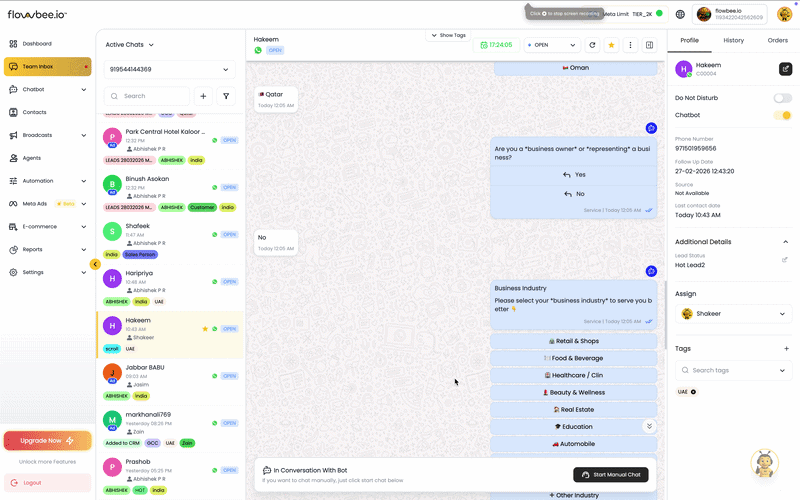Expand the 919544144369 number dropdown

coord(170,69)
